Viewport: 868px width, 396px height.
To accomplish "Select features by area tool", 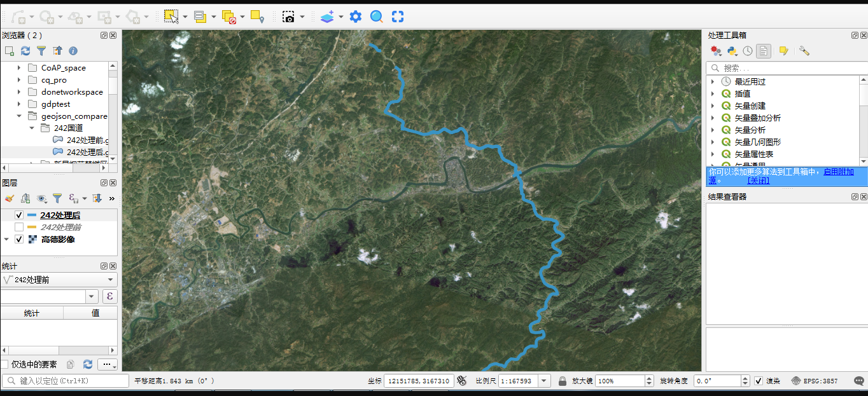I will pos(171,17).
